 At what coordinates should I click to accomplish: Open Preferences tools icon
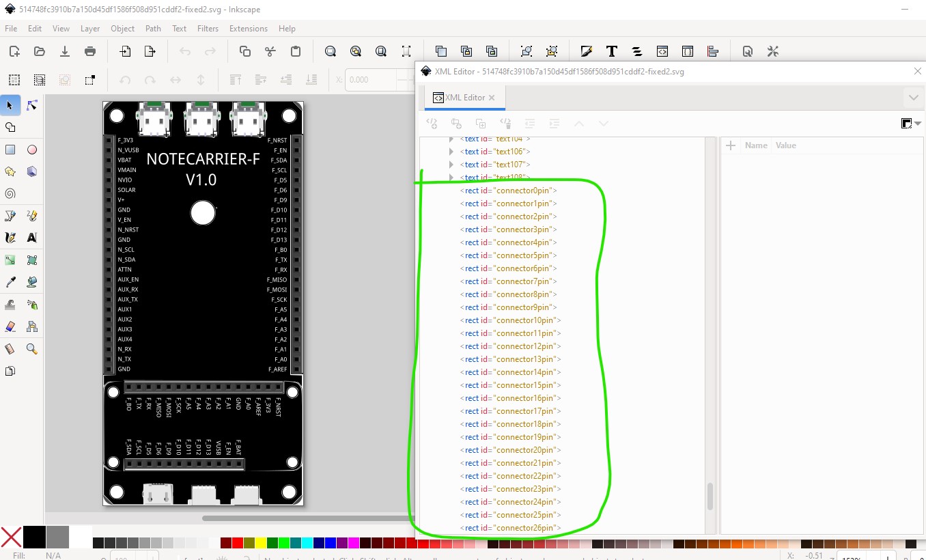773,51
